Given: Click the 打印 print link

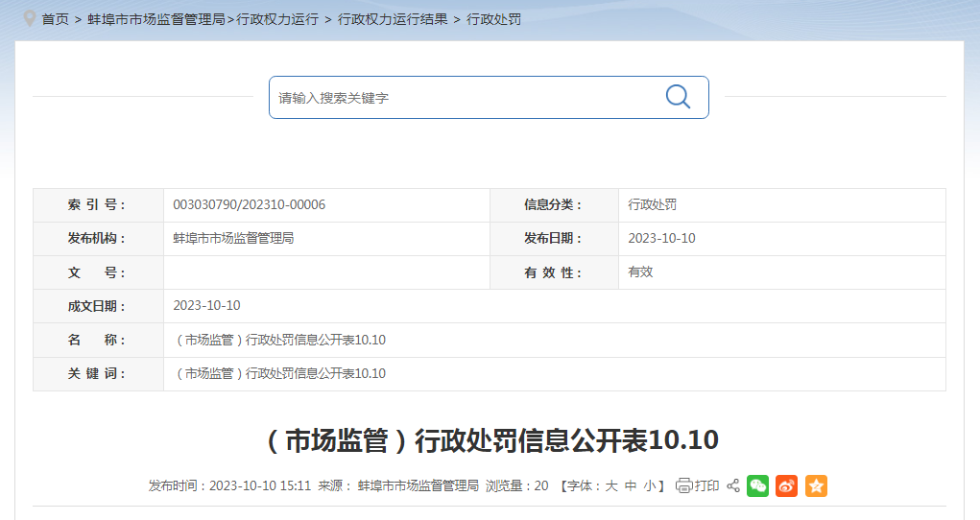Looking at the screenshot, I should [706, 485].
